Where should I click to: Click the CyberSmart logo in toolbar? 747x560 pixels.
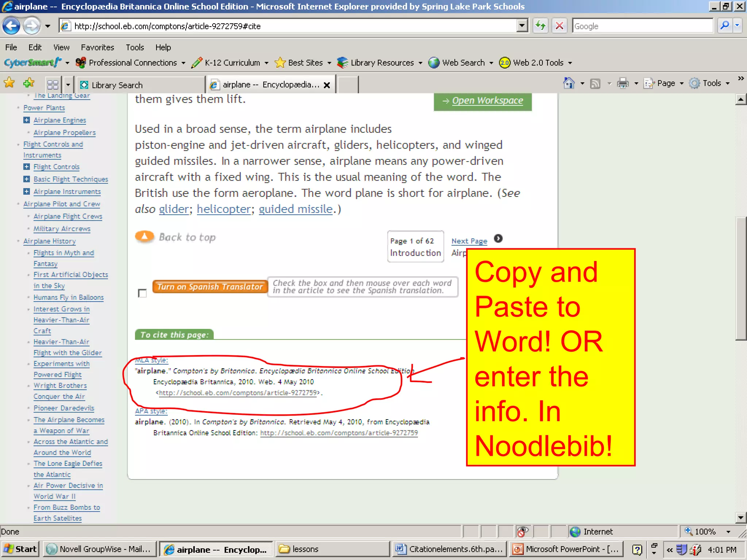pos(33,63)
